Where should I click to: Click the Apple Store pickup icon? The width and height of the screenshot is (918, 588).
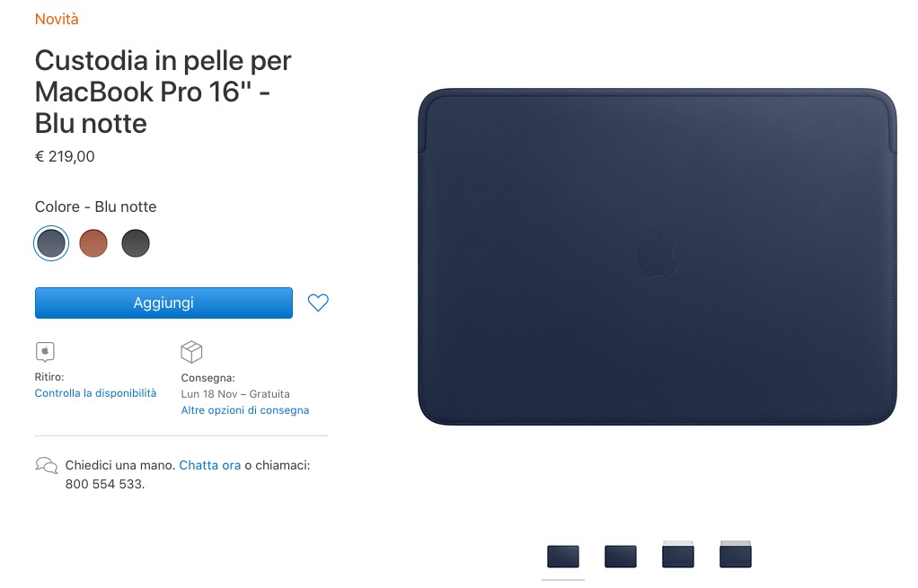pos(45,352)
